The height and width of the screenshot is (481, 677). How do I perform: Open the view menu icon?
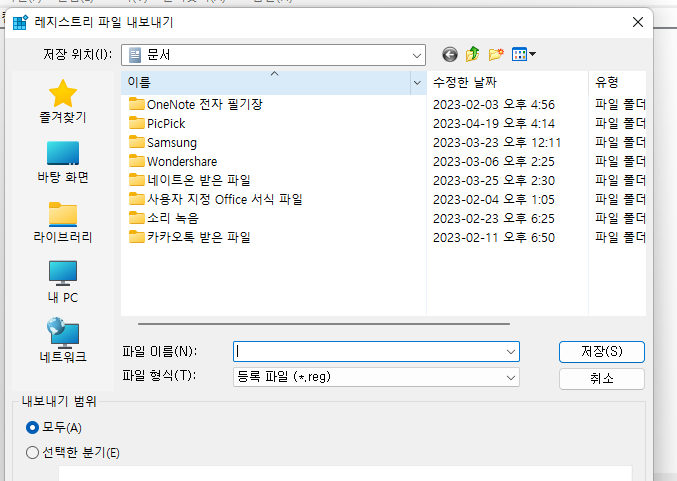coord(523,54)
